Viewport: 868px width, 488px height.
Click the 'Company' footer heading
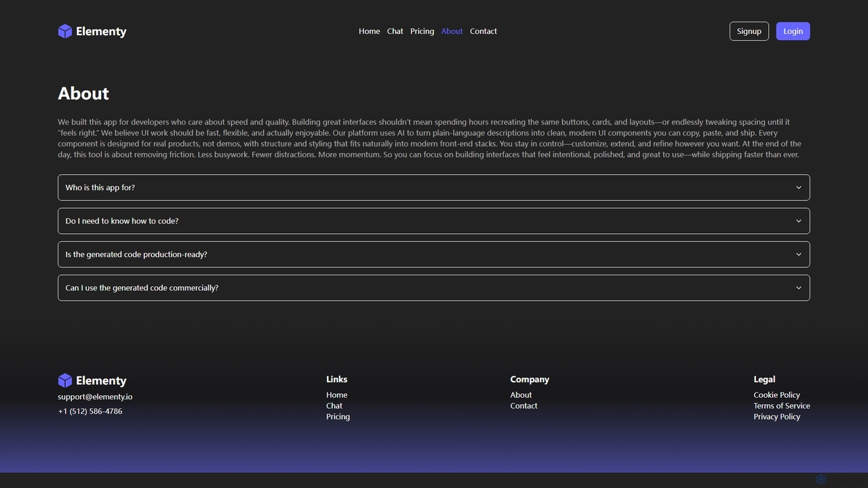click(x=530, y=380)
